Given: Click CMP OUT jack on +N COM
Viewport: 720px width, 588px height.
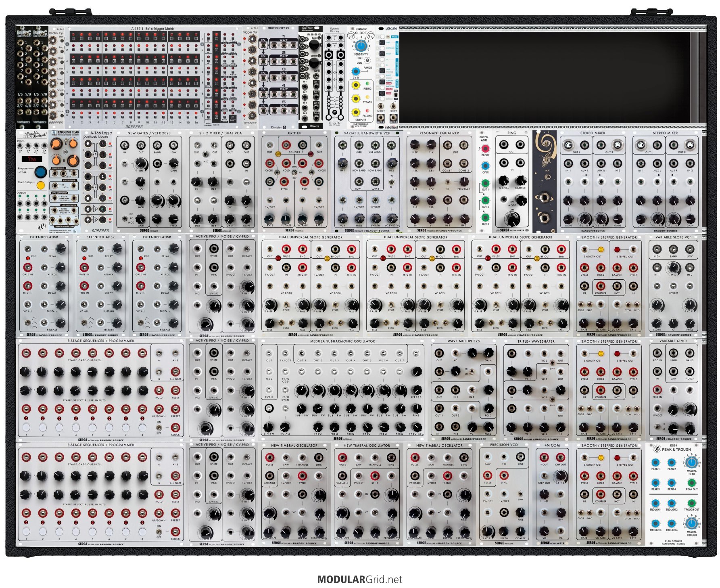Looking at the screenshot, I should tap(560, 457).
